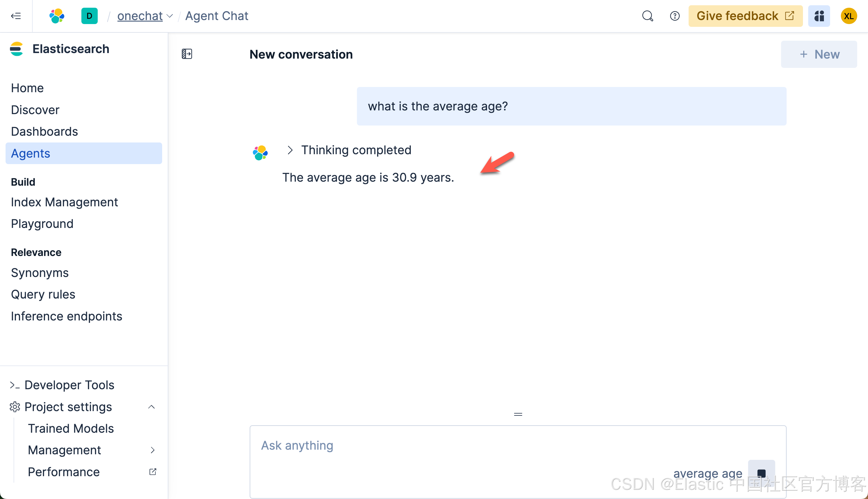The width and height of the screenshot is (868, 499).
Task: Click the agent avatar icon
Action: [260, 153]
